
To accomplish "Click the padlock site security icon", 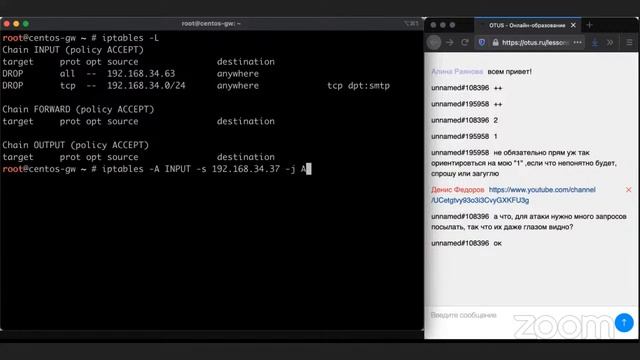I will click(495, 42).
